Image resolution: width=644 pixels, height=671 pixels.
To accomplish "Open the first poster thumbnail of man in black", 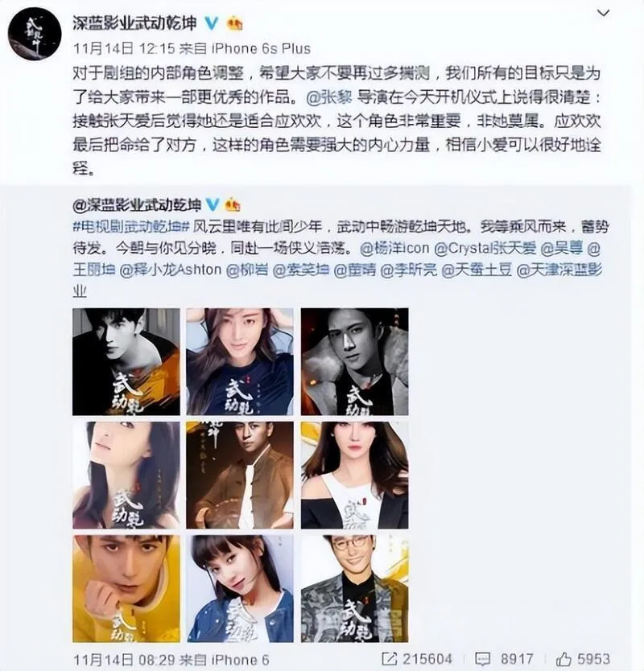I will coord(126,361).
